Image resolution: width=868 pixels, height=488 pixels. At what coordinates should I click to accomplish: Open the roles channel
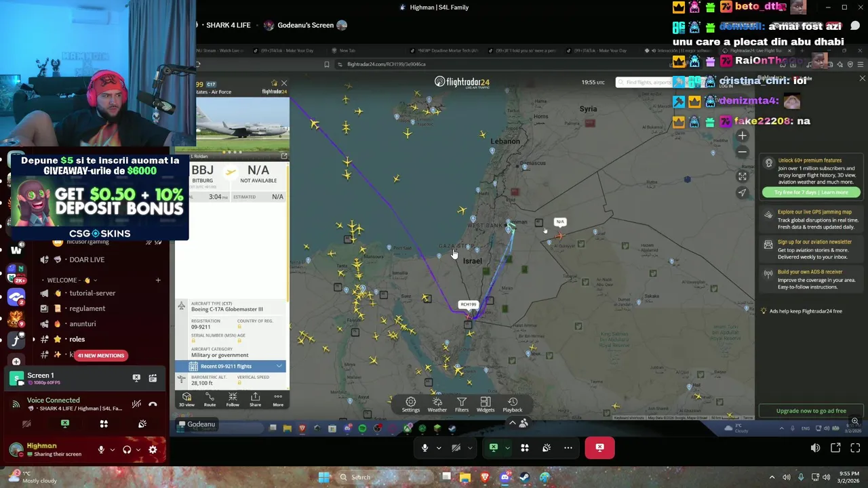click(77, 339)
